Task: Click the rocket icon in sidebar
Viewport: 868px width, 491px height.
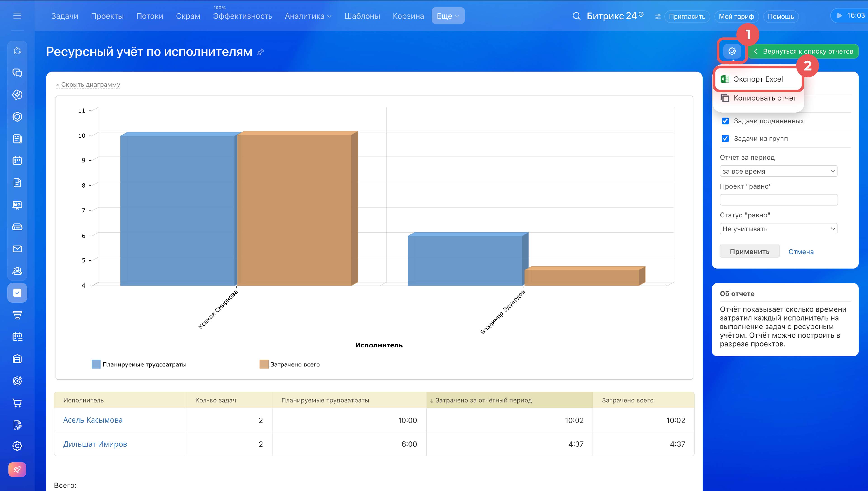Action: click(x=17, y=470)
